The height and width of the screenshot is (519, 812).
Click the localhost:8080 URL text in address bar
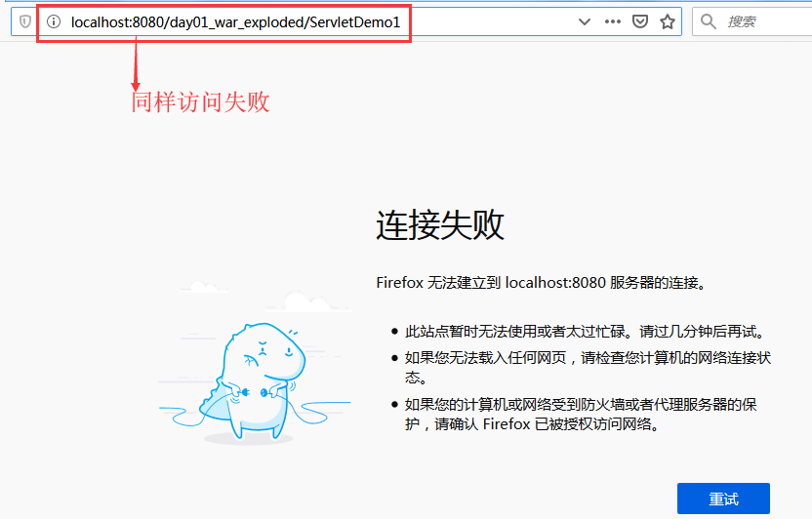[x=235, y=22]
